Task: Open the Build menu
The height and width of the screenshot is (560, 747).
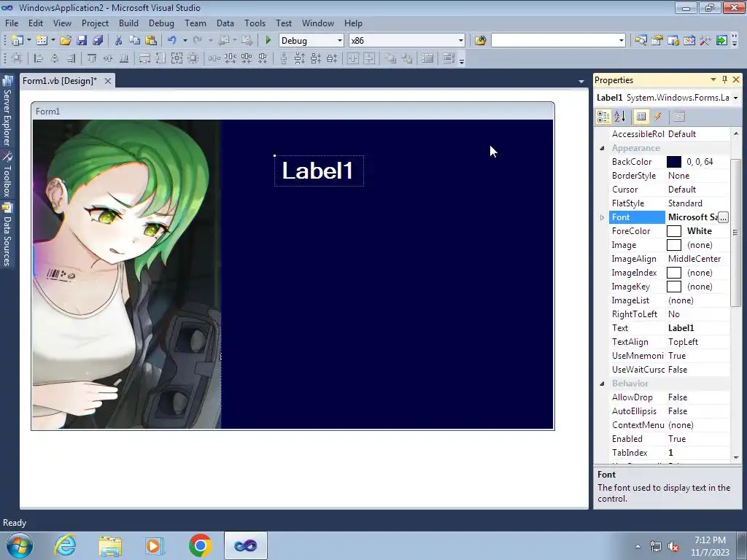Action: click(128, 23)
